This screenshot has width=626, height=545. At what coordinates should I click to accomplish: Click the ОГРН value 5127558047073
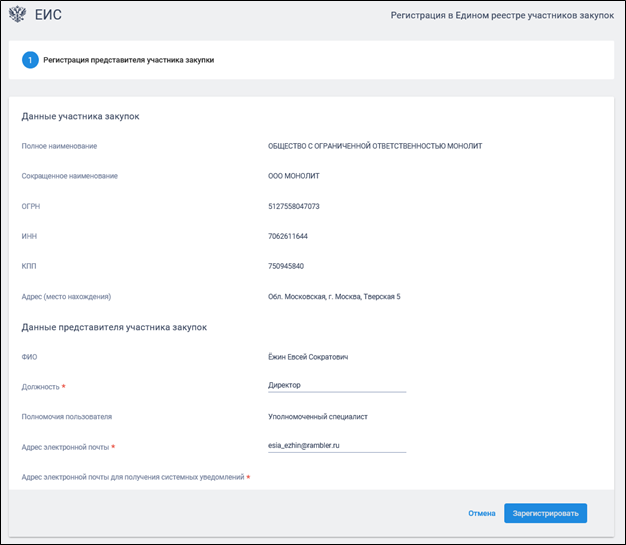(x=293, y=206)
